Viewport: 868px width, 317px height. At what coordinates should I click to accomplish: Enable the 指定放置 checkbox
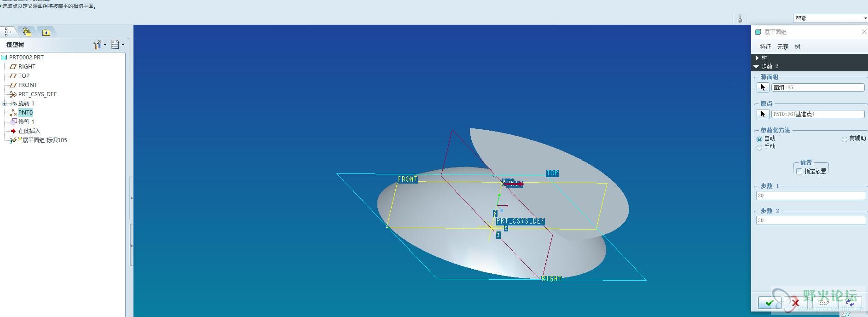coord(799,171)
